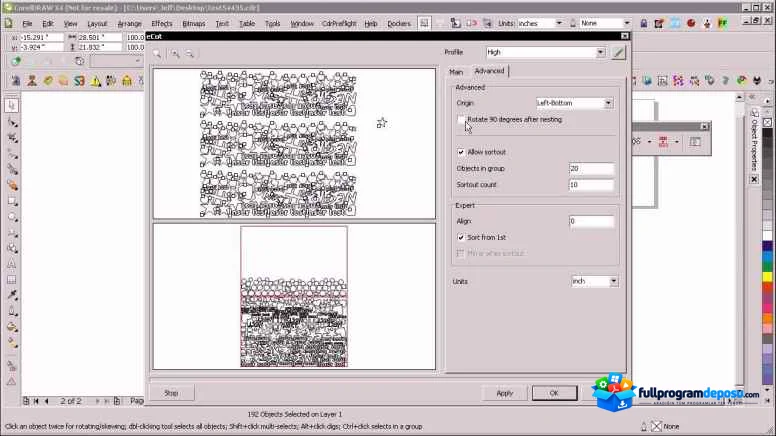This screenshot has width=776, height=436.
Task: Uncheck the Sort from 1st checkbox
Action: point(461,238)
